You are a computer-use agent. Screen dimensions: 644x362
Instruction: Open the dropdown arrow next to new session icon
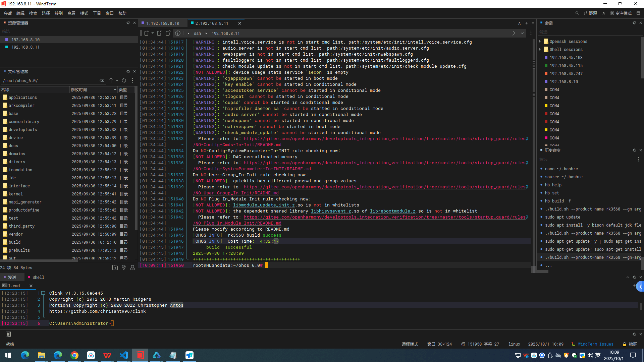[x=152, y=33]
